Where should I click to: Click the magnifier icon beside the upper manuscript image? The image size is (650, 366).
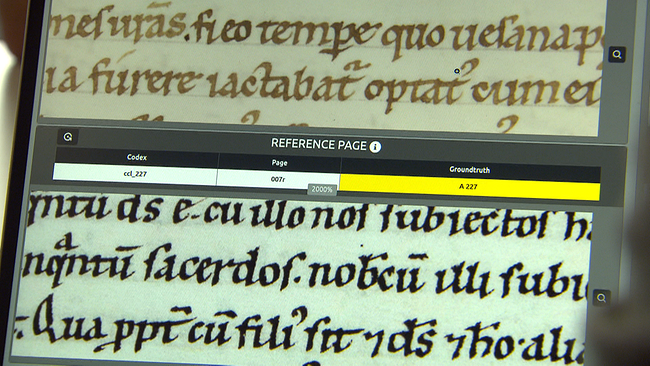point(617,54)
